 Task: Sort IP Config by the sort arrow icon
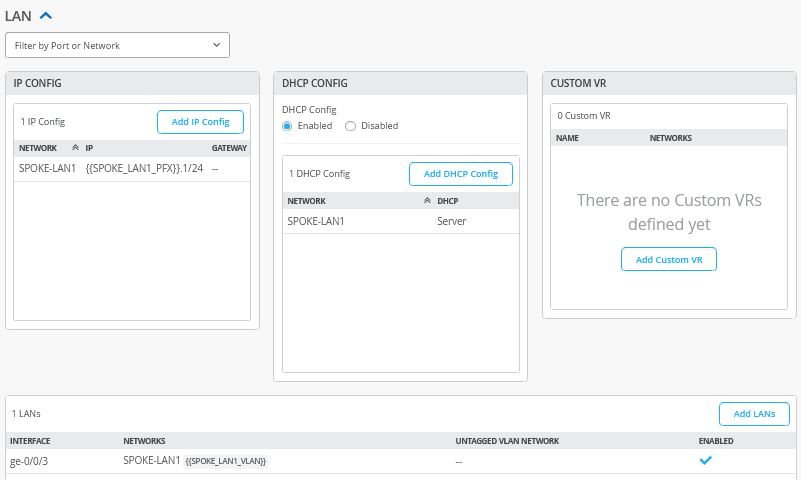tap(76, 148)
